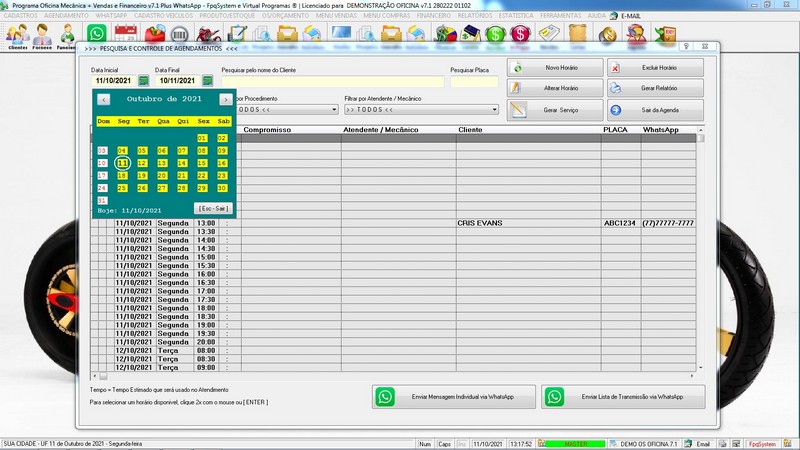Select the 11/10/2021 Segunda 15:00 row
This screenshot has width=800, height=450.
tap(393, 257)
